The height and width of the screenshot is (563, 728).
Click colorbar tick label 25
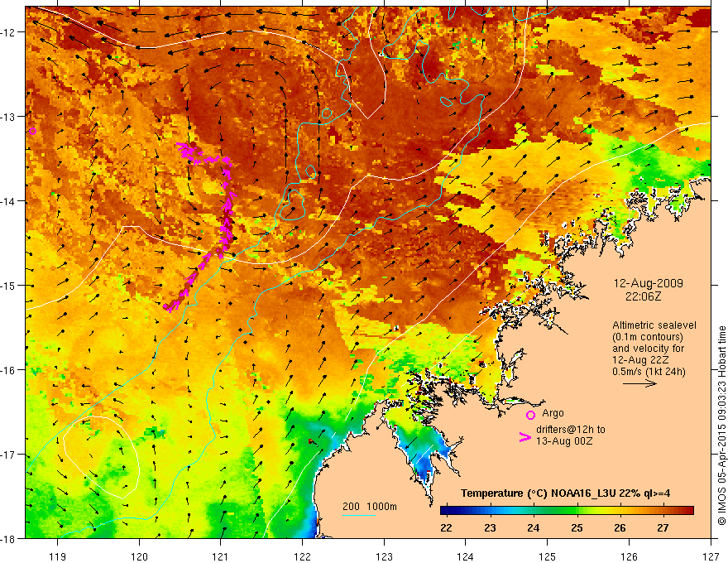point(577,527)
